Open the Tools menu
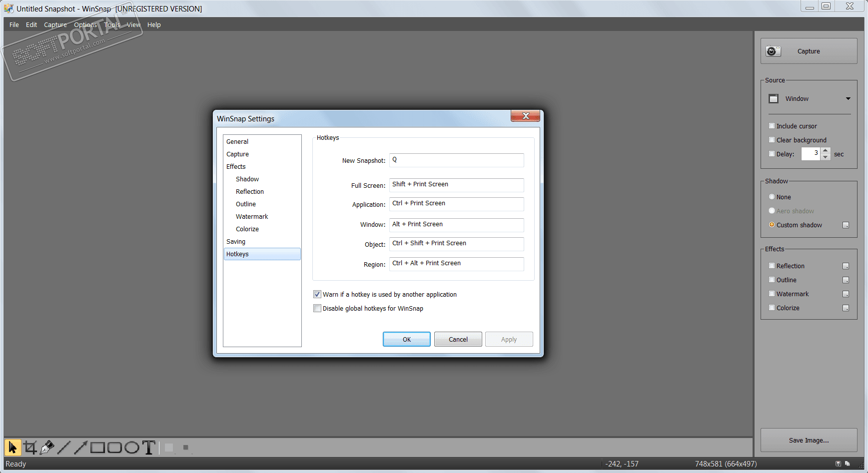868x473 pixels. [x=112, y=24]
